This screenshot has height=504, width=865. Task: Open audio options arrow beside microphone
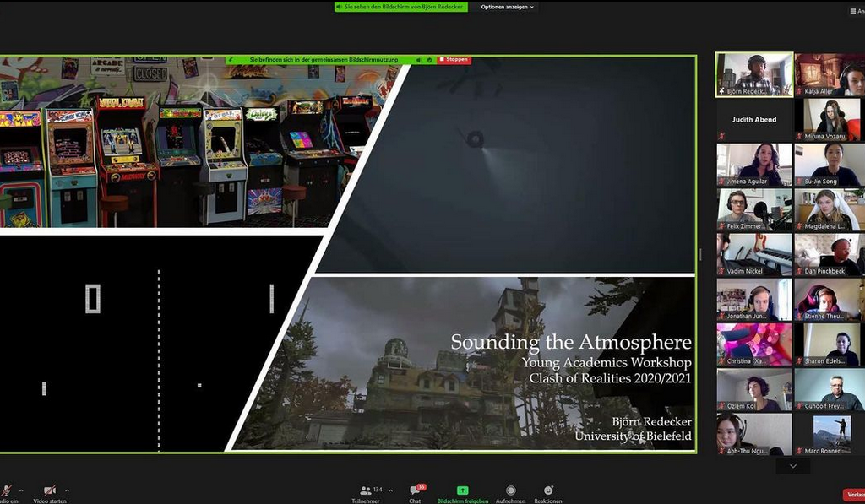tap(21, 490)
